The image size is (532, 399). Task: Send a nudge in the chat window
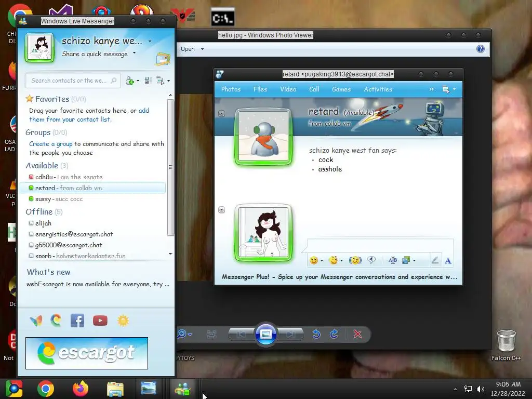tap(355, 260)
